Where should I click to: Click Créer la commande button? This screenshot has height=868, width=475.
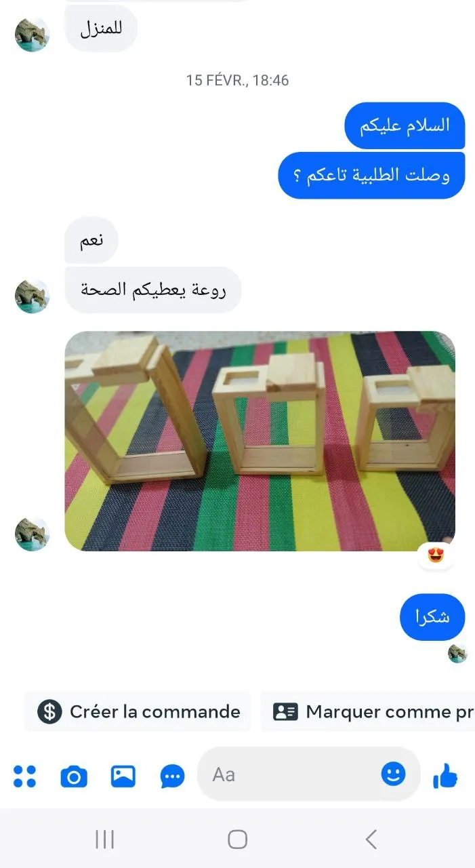pyautogui.click(x=138, y=711)
